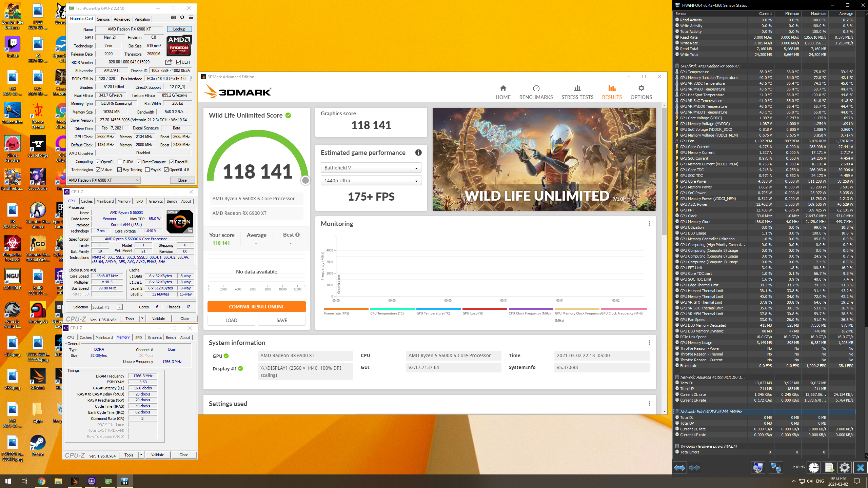Open the taskbar volume icon
Viewport: 868px width, 488px height.
810,481
